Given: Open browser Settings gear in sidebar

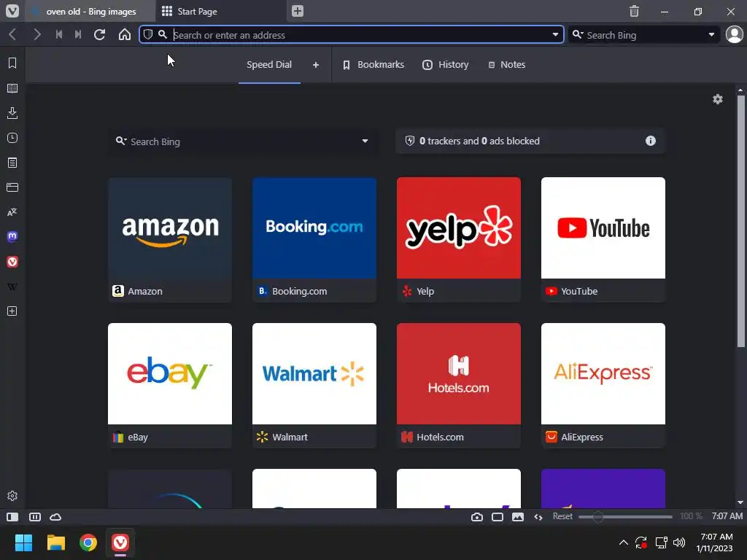Looking at the screenshot, I should [x=12, y=496].
